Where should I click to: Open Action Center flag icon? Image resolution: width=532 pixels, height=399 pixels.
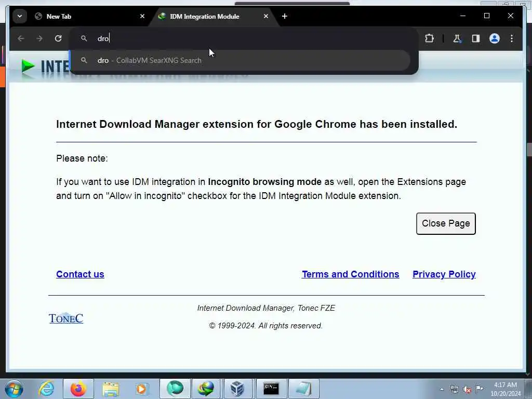[x=479, y=389]
